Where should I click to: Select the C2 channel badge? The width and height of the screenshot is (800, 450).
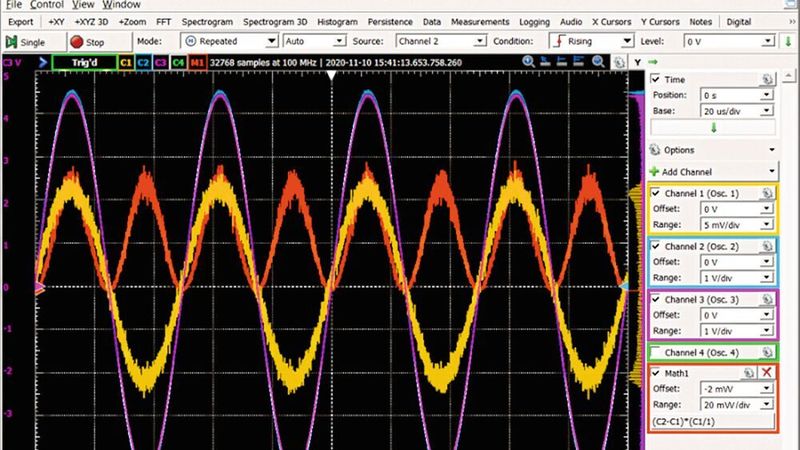coord(143,63)
